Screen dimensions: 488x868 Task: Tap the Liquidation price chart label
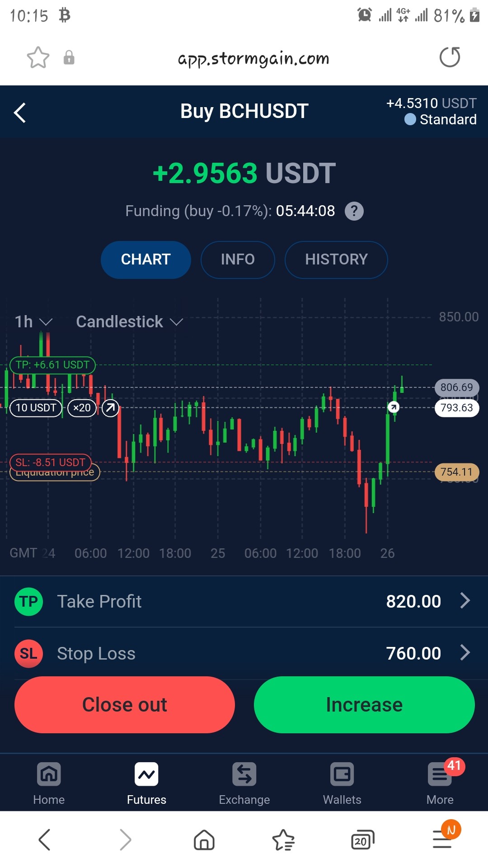pos(55,474)
